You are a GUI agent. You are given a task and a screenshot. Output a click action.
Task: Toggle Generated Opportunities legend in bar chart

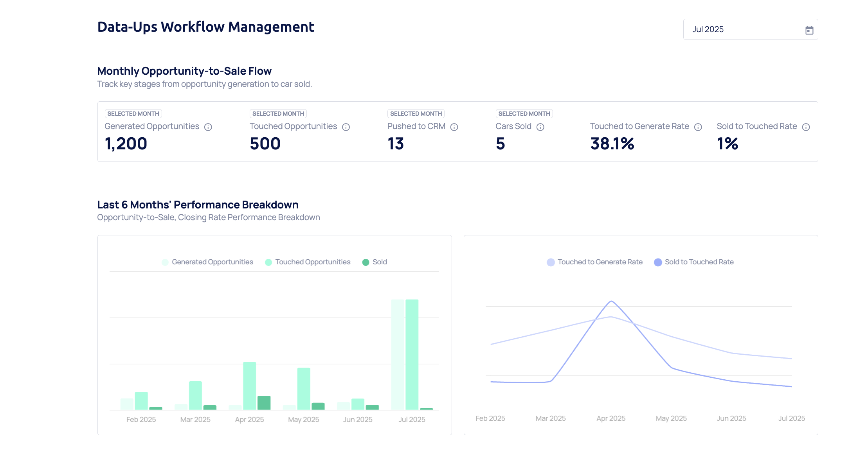(212, 262)
